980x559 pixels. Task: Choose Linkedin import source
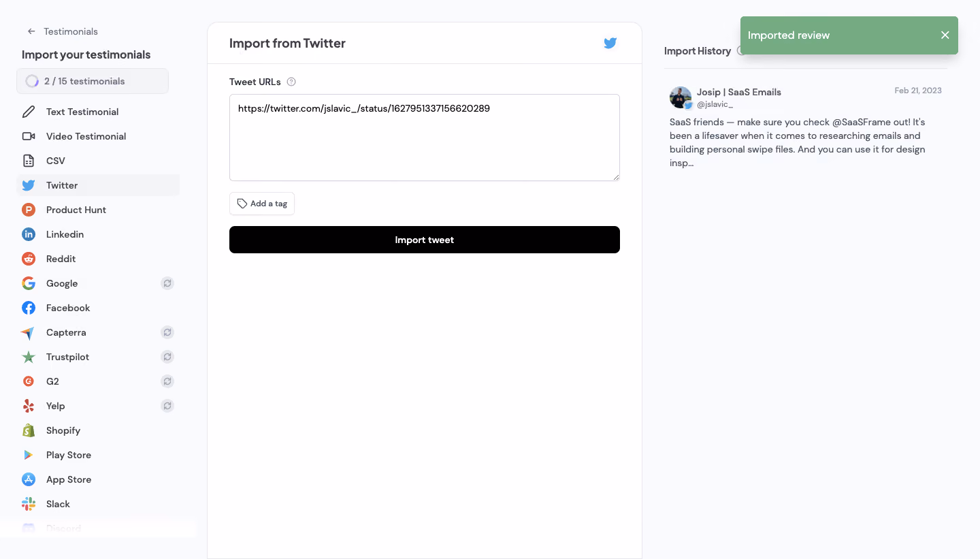click(98, 234)
